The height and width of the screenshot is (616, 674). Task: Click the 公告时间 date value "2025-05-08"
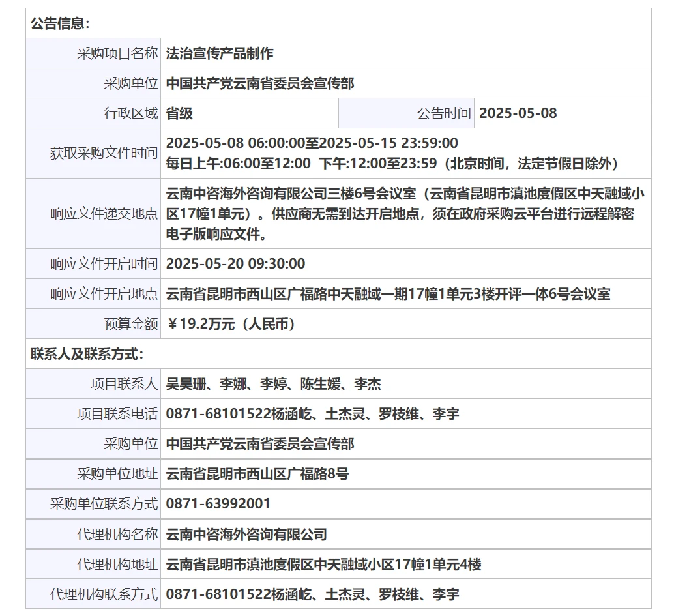518,113
